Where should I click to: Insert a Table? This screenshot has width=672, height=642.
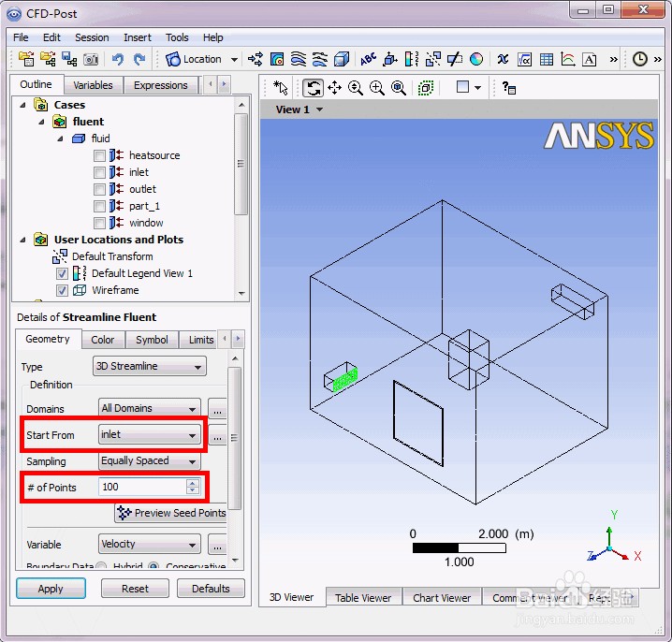tap(546, 59)
